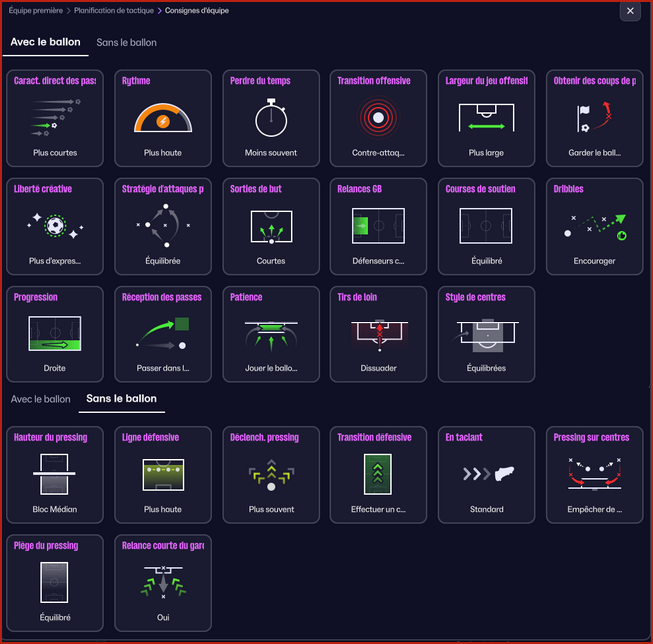
Task: Click the Piège du pressing card
Action: pyautogui.click(x=55, y=583)
